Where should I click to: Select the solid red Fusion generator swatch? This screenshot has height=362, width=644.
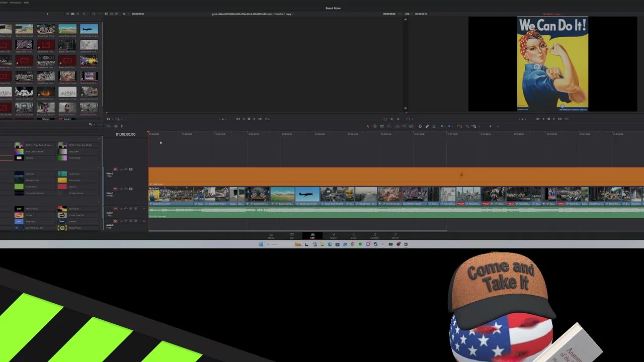(x=62, y=187)
